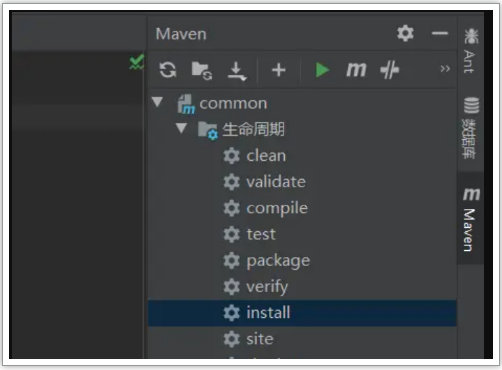Screen dimensions: 502x370
Task: Click the Download Sources and Documentation icon
Action: pyautogui.click(x=237, y=71)
